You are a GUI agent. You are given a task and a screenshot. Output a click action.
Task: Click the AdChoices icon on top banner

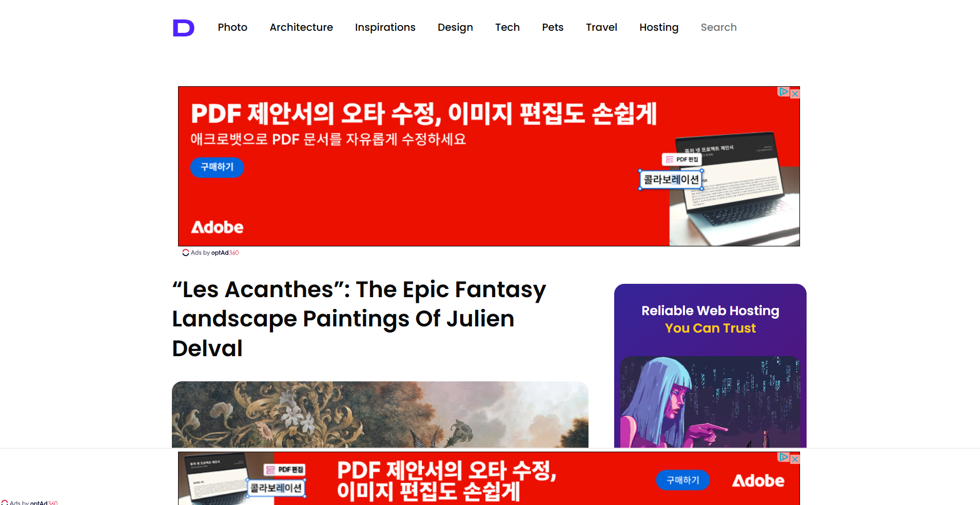[x=783, y=92]
